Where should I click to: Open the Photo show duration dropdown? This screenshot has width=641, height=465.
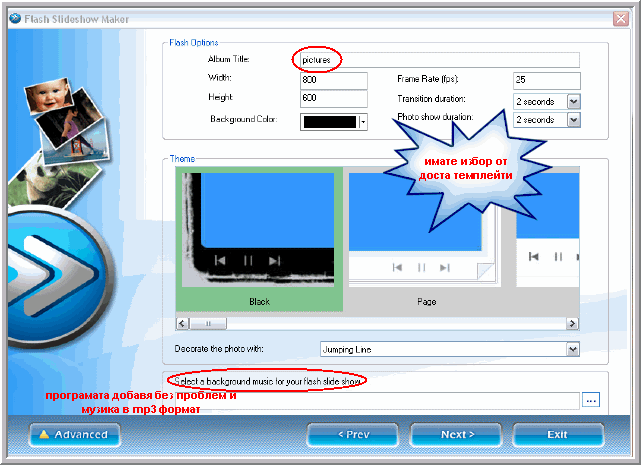click(x=574, y=120)
